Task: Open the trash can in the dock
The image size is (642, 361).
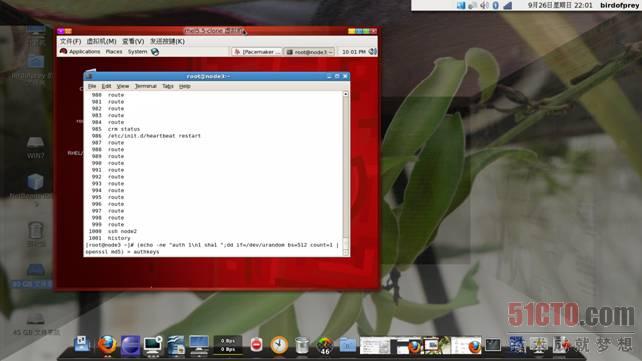Action: [302, 345]
